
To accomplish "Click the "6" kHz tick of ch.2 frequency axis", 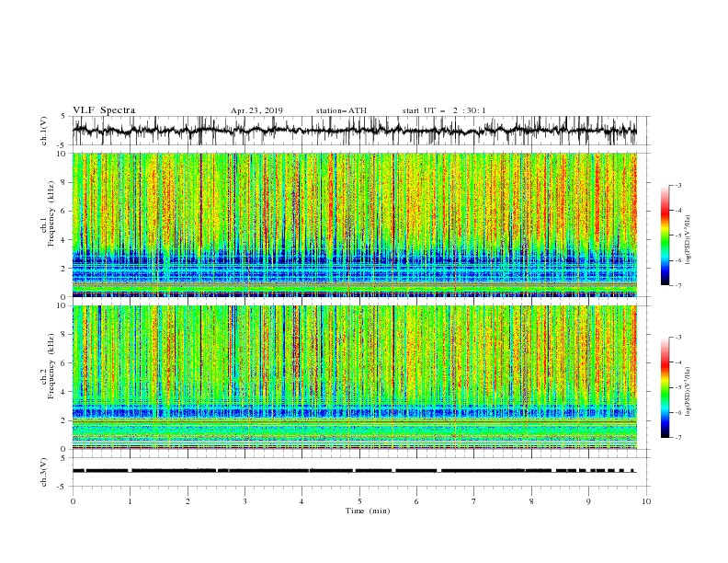I will [x=64, y=363].
